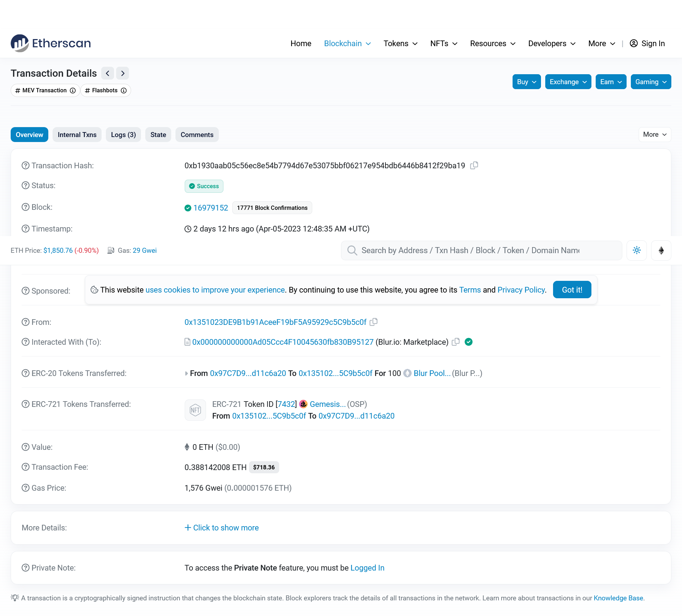Viewport: 682px width, 616px height.
Task: Expand the Resources nav dropdown
Action: pyautogui.click(x=493, y=43)
